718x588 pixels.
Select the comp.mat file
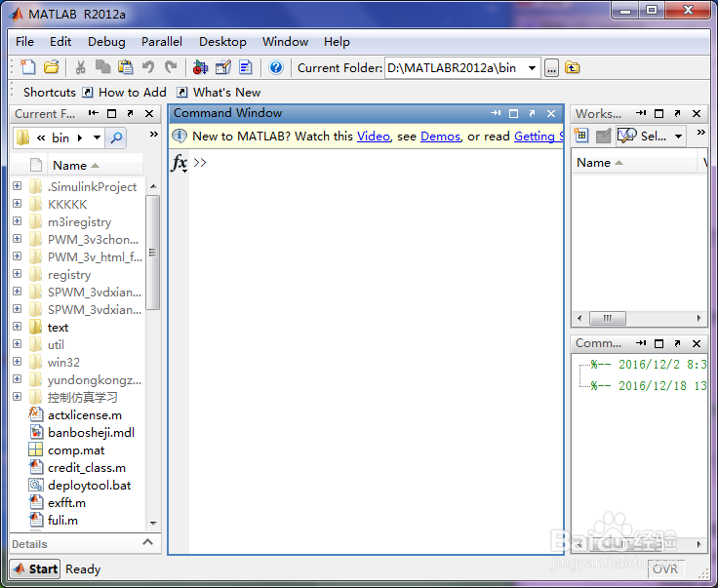76,451
